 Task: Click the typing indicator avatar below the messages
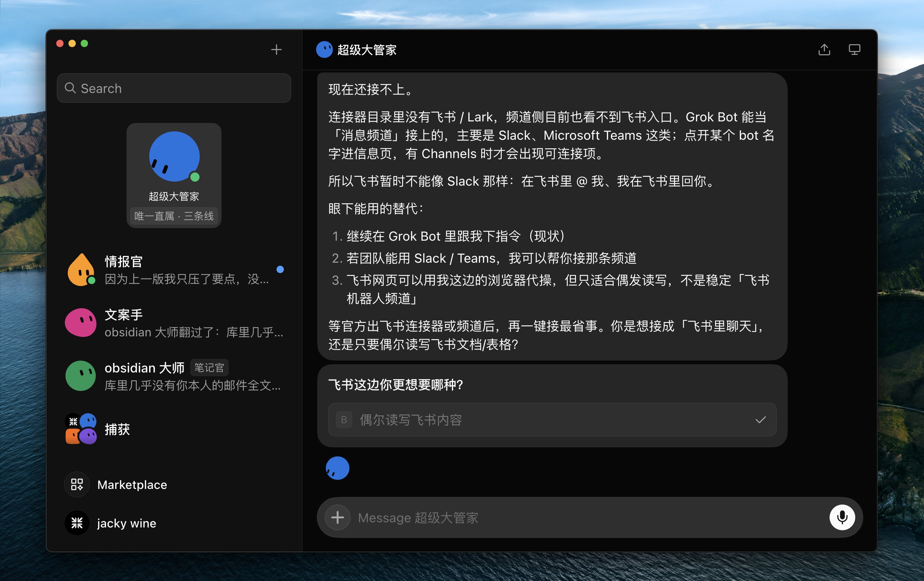(337, 468)
